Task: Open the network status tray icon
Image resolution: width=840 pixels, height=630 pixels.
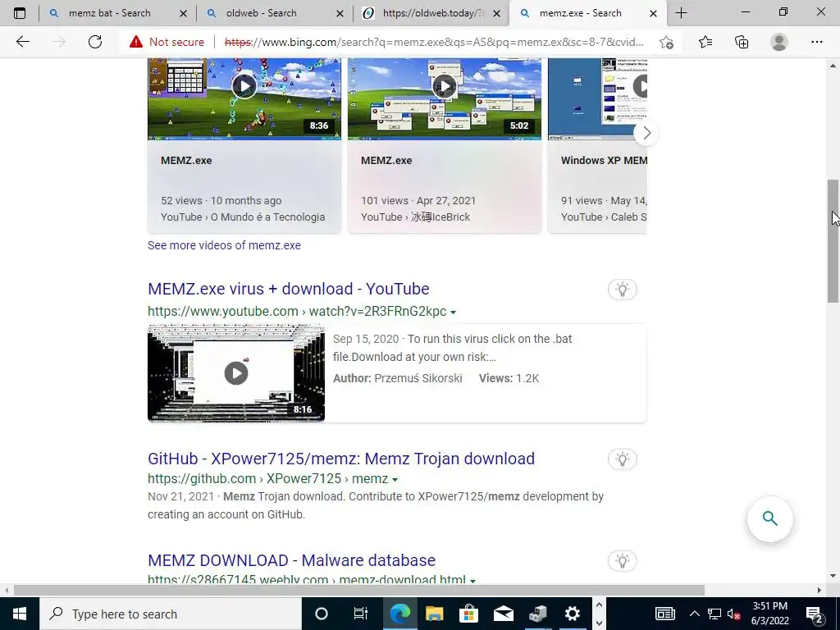Action: [714, 614]
